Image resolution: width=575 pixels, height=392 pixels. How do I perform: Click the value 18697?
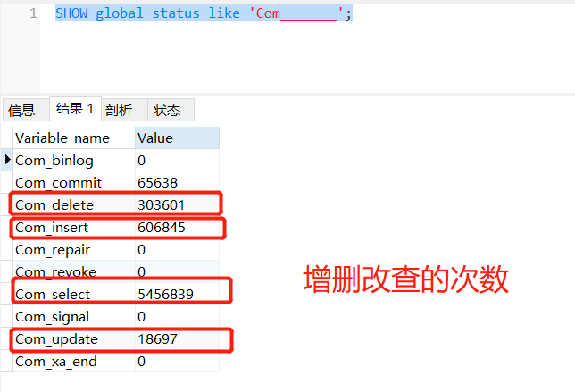tap(158, 338)
